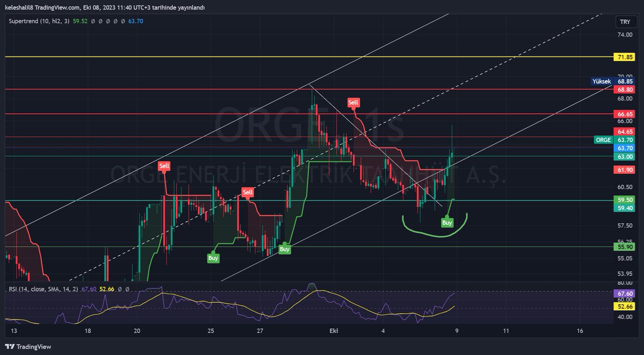Click the RSI legend 67.60 value

[x=89, y=289]
